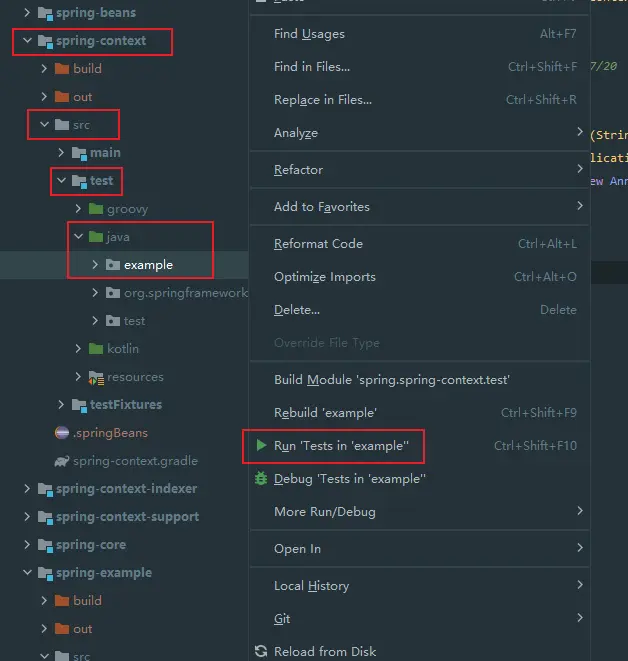This screenshot has width=628, height=661.
Task: Click the .springBeans file icon
Action: pos(61,433)
